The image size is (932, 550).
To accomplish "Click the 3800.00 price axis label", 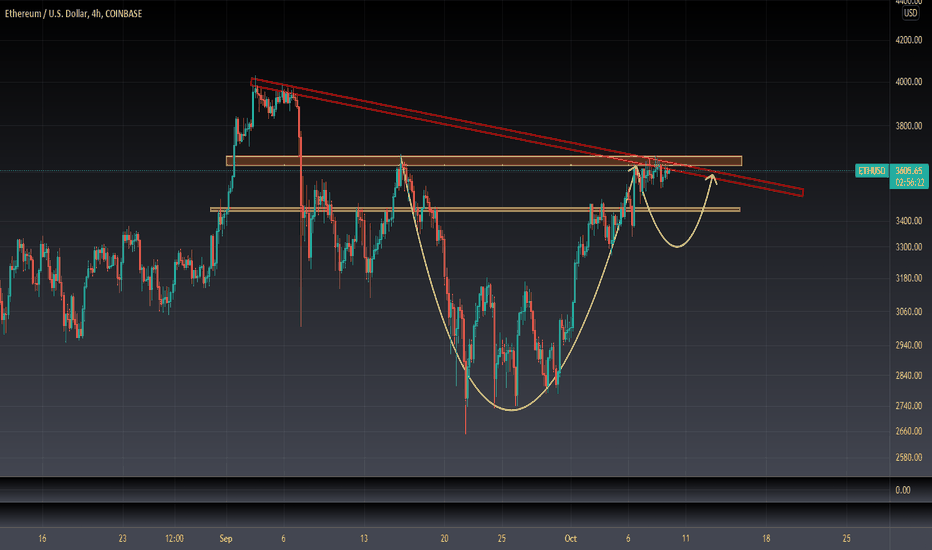I will pyautogui.click(x=909, y=126).
